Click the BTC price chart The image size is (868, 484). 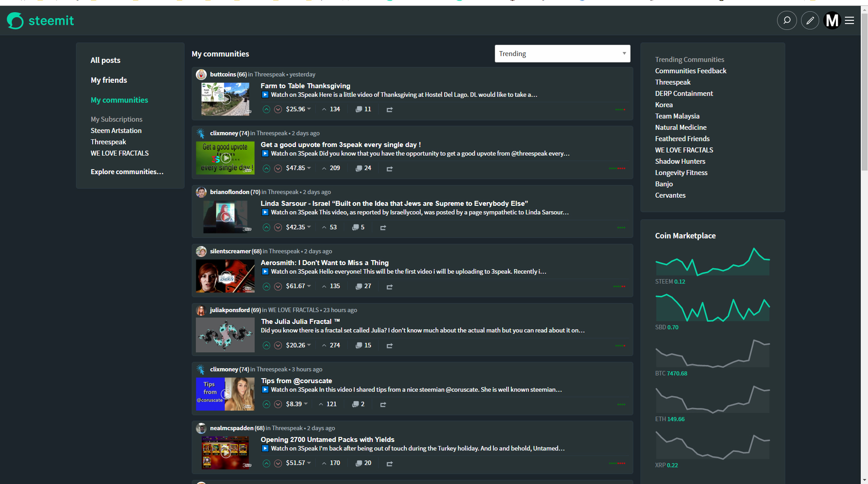(x=712, y=353)
